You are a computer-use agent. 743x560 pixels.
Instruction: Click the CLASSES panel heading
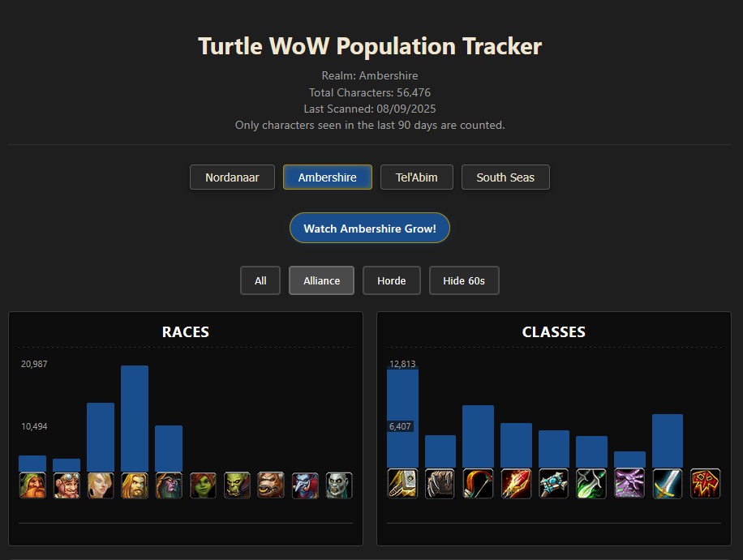pos(554,331)
